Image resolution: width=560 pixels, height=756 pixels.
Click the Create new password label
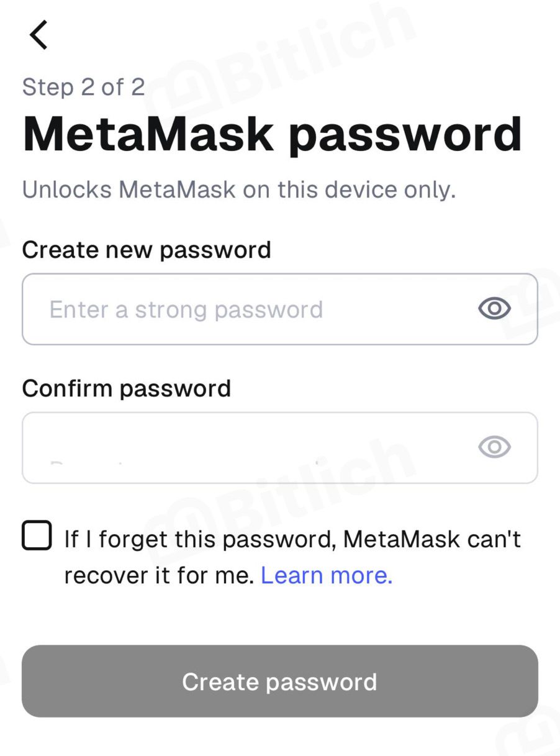[x=147, y=250]
